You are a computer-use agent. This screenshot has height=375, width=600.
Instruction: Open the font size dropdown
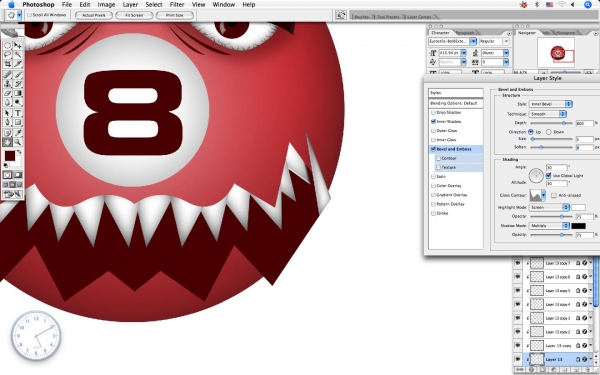463,53
